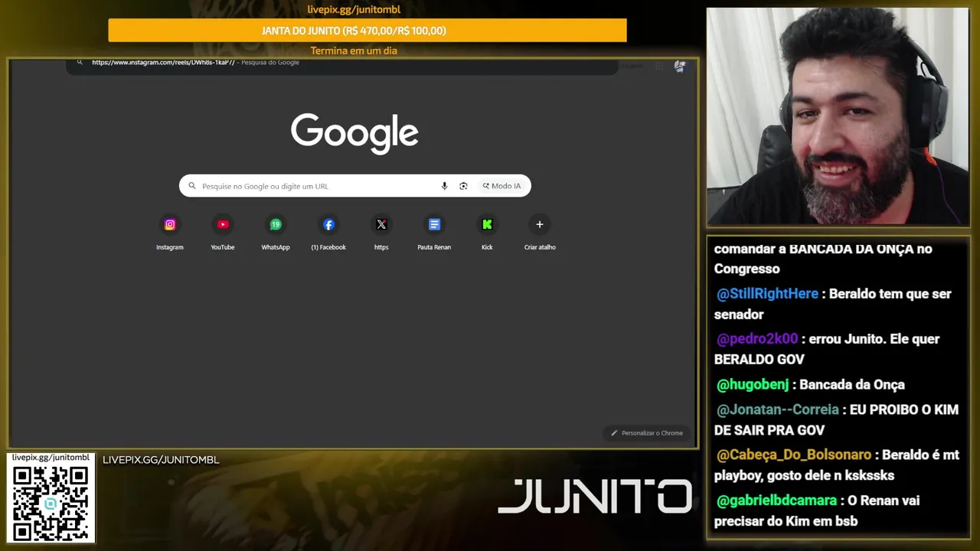Click the livepix QR code
Image resolution: width=980 pixels, height=551 pixels.
point(51,503)
